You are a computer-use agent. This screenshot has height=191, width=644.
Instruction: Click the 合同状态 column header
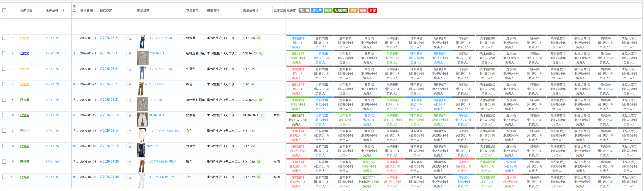point(26,11)
